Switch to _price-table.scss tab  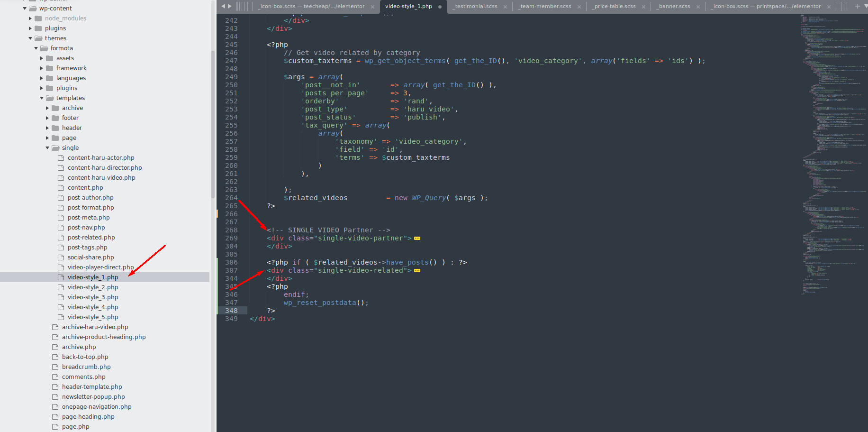pyautogui.click(x=614, y=6)
